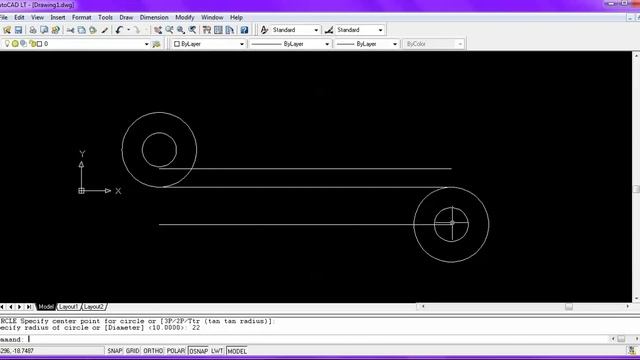640x360 pixels.
Task: Click the Plot Preview icon
Action: point(44,30)
